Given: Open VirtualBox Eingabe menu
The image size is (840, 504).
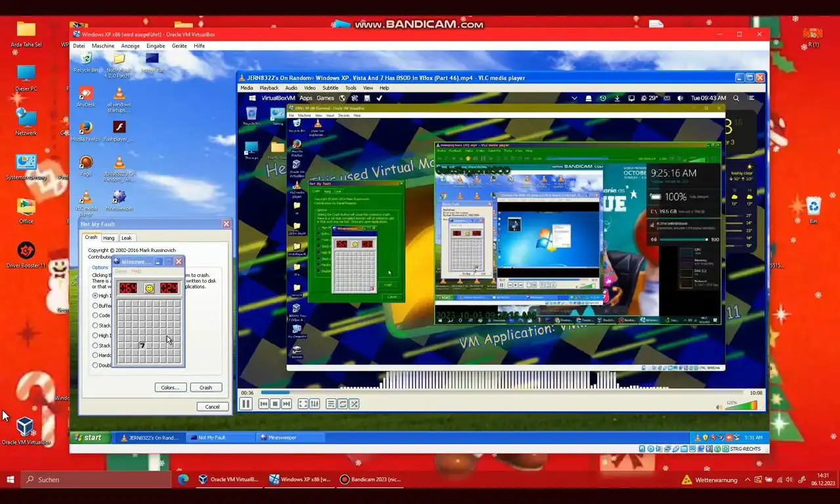Looking at the screenshot, I should point(156,46).
